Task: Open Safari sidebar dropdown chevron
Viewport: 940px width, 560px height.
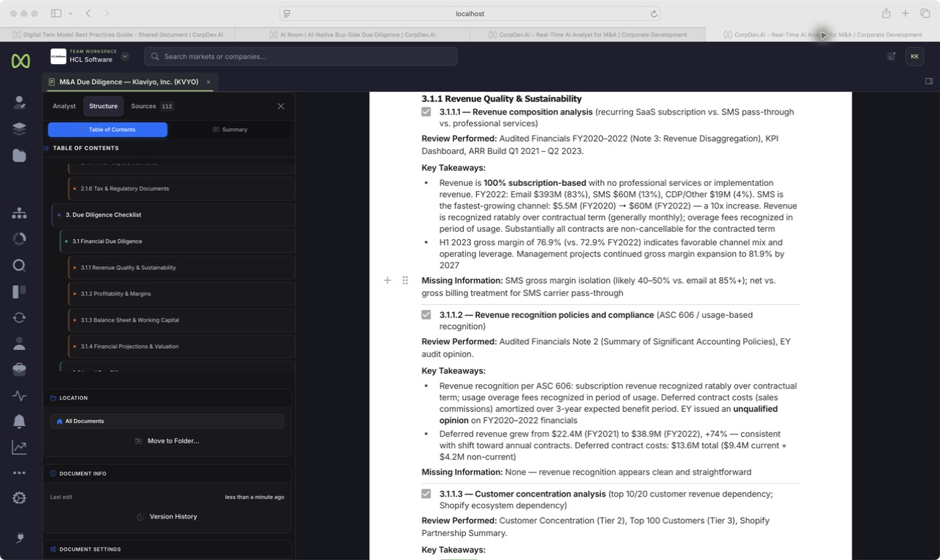Action: 70,13
